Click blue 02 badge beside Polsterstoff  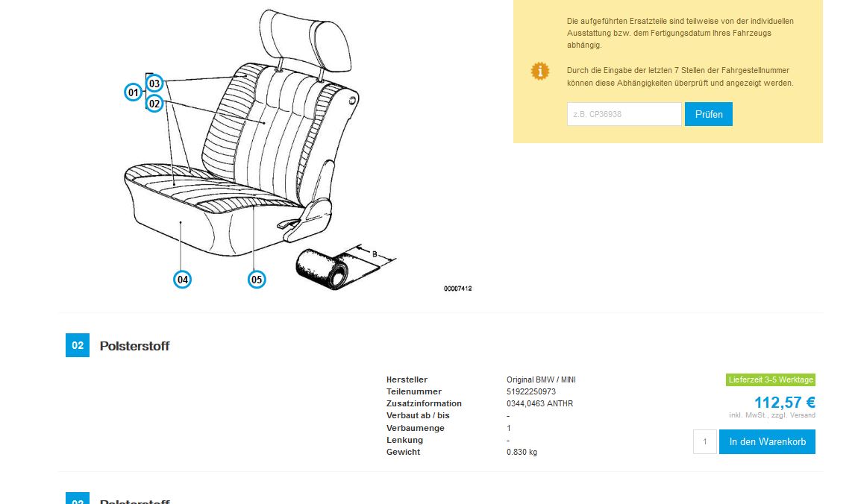click(x=78, y=345)
